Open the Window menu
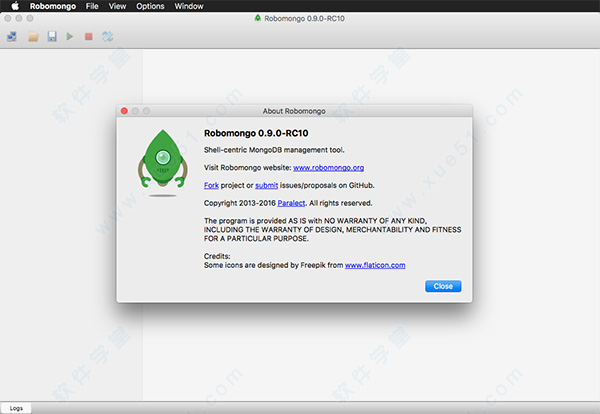This screenshot has width=600, height=414. click(x=188, y=6)
